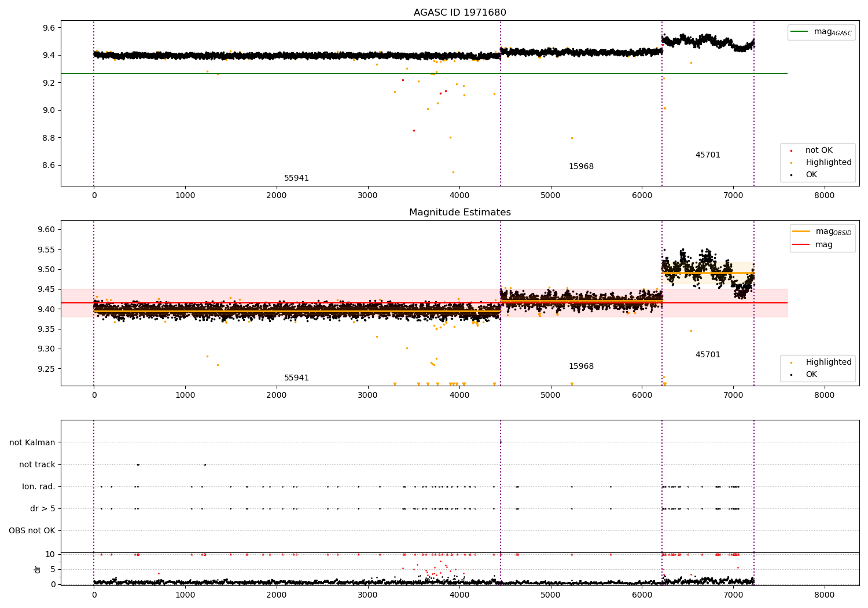Viewport: 868px width, 608px height.
Task: Select the 9.25 y-tick in middle panel
Action: (46, 369)
